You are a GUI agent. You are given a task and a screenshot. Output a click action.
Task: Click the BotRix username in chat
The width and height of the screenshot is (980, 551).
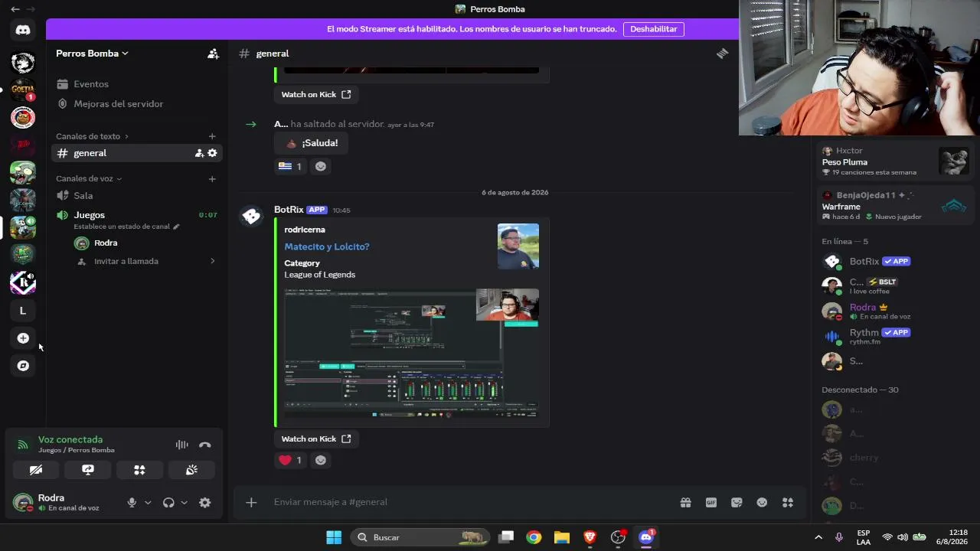point(289,210)
